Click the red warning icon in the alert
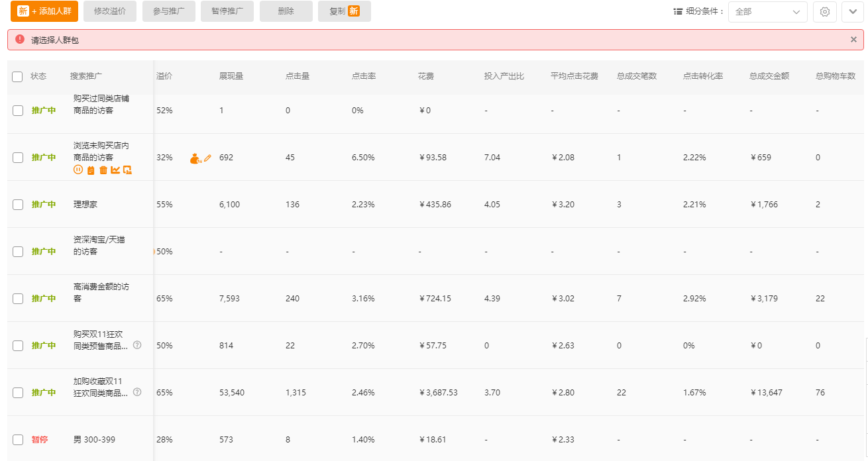868x461 pixels. click(20, 40)
